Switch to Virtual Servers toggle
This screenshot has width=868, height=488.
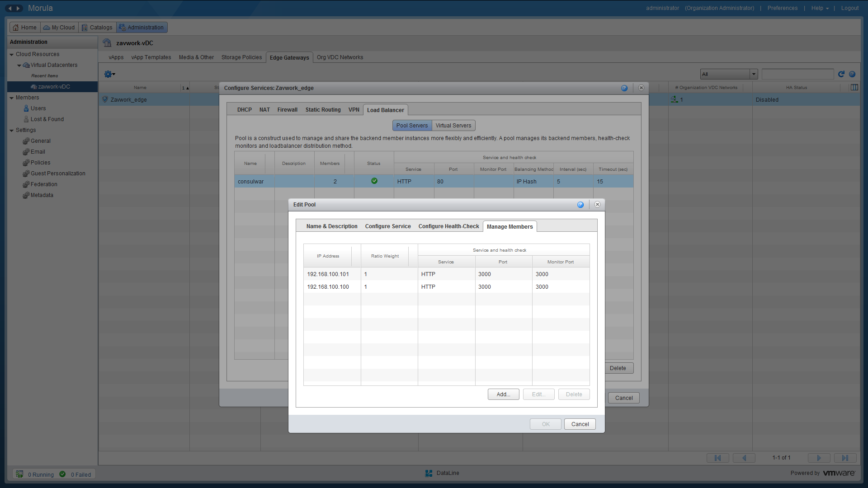pos(453,126)
